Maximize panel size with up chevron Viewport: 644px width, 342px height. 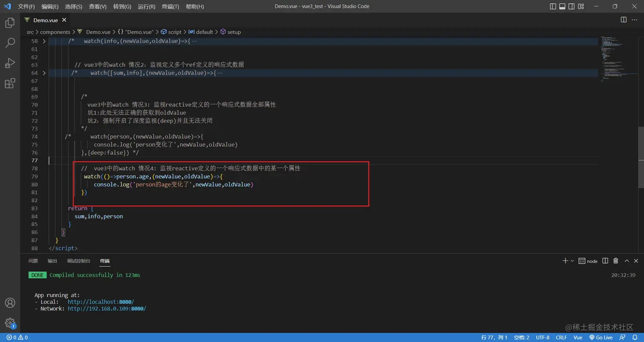tap(627, 261)
